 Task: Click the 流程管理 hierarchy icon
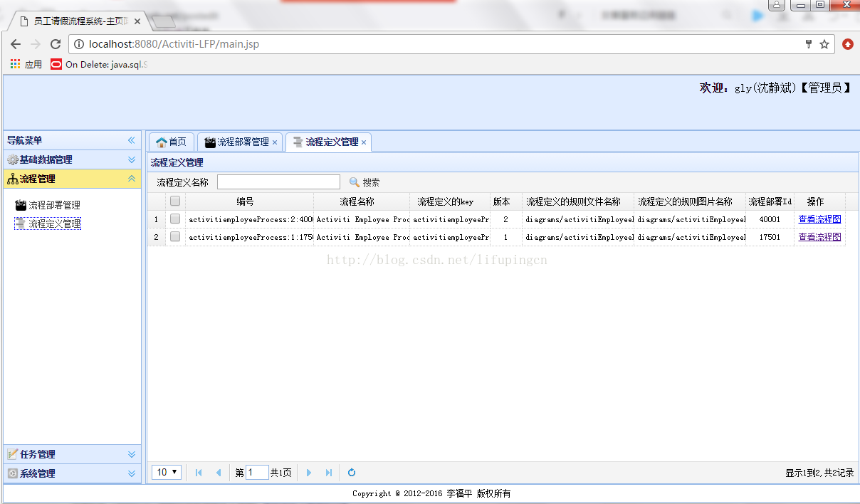(x=13, y=179)
